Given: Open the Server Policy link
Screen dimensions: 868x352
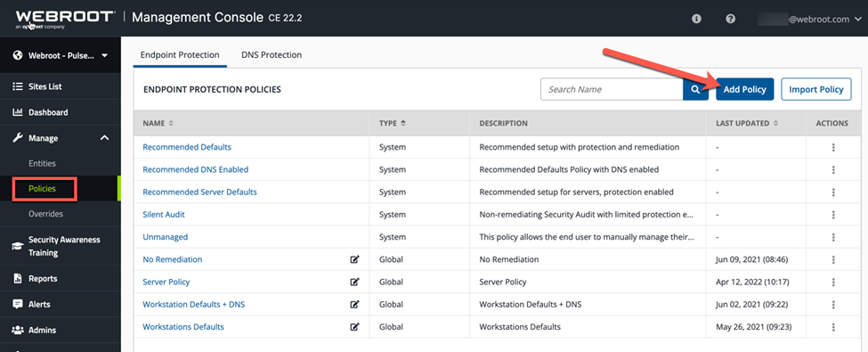Looking at the screenshot, I should click(166, 282).
